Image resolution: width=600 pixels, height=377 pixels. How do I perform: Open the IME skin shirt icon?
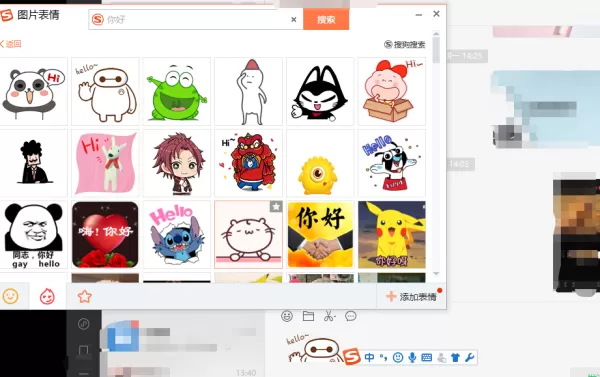pyautogui.click(x=455, y=357)
